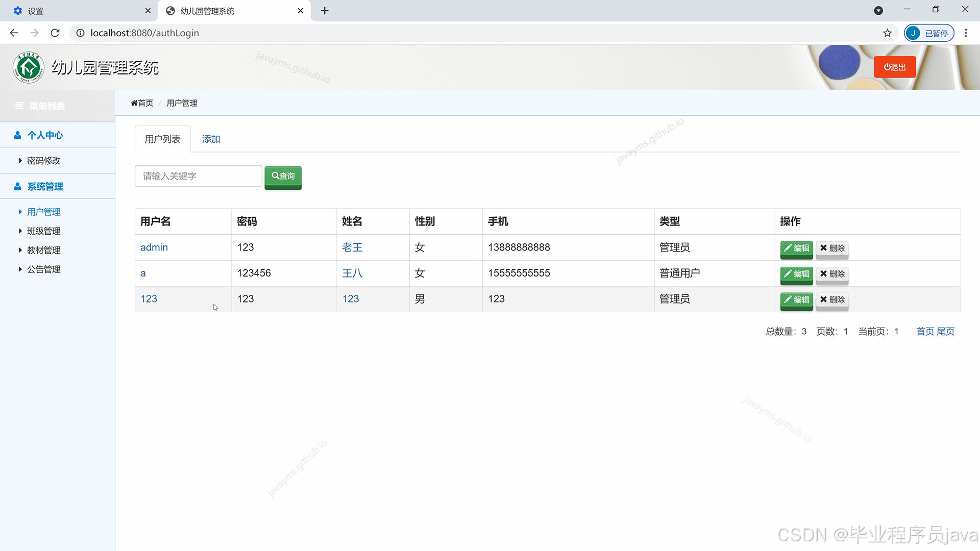Click the name link 老王

click(352, 247)
